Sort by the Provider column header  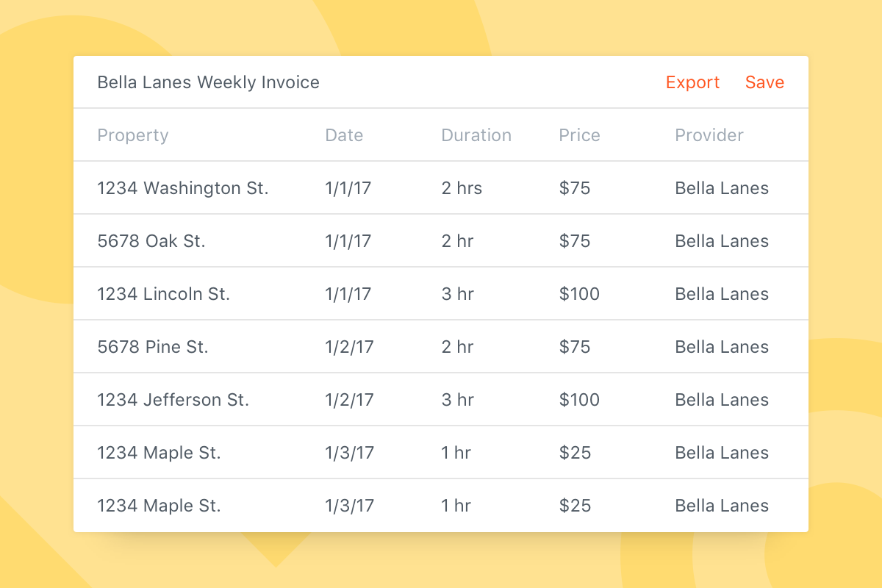tap(709, 135)
